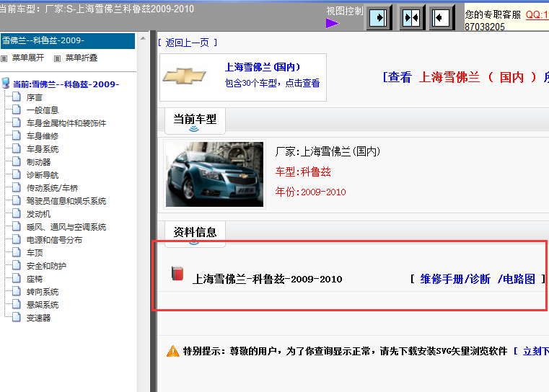Open the 维修手册/诊断 link
This screenshot has height=392, width=549.
point(455,279)
